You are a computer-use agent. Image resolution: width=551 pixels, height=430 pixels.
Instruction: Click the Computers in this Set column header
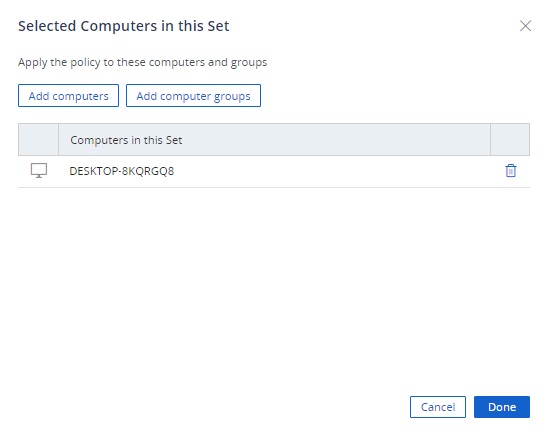coord(274,140)
